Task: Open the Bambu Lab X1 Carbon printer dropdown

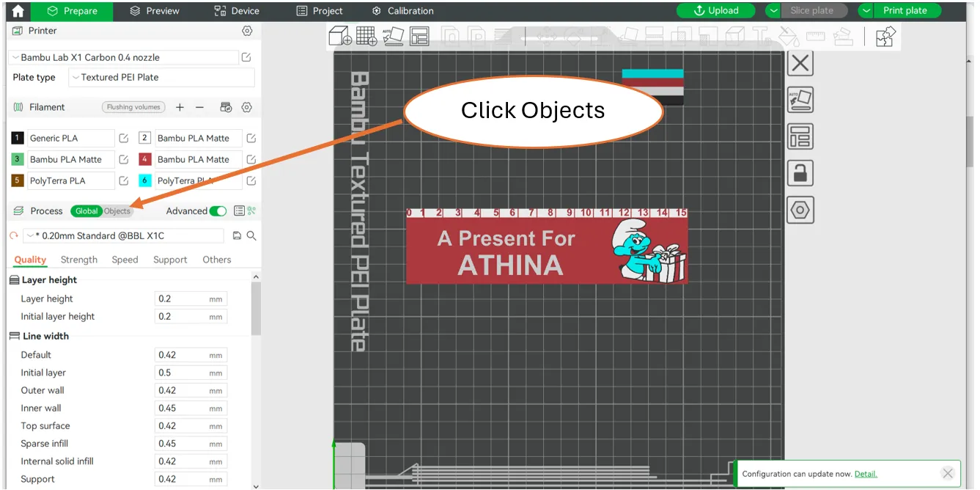Action: click(x=124, y=57)
